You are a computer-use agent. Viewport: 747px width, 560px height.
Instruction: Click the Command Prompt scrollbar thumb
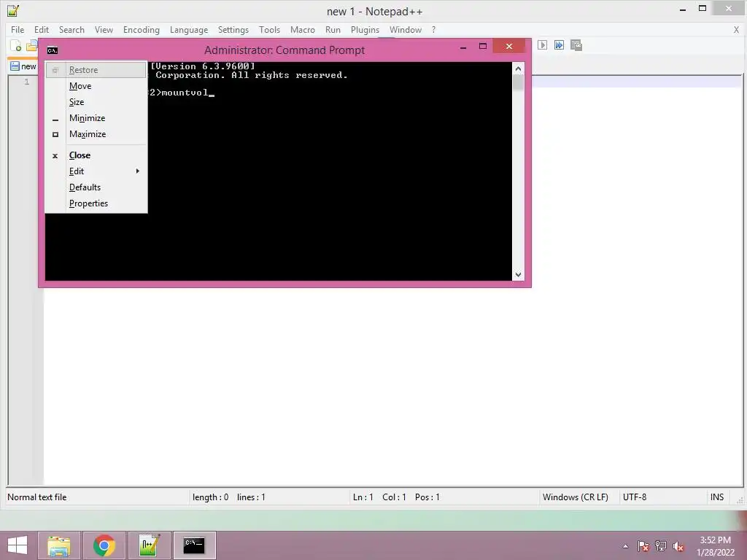519,83
